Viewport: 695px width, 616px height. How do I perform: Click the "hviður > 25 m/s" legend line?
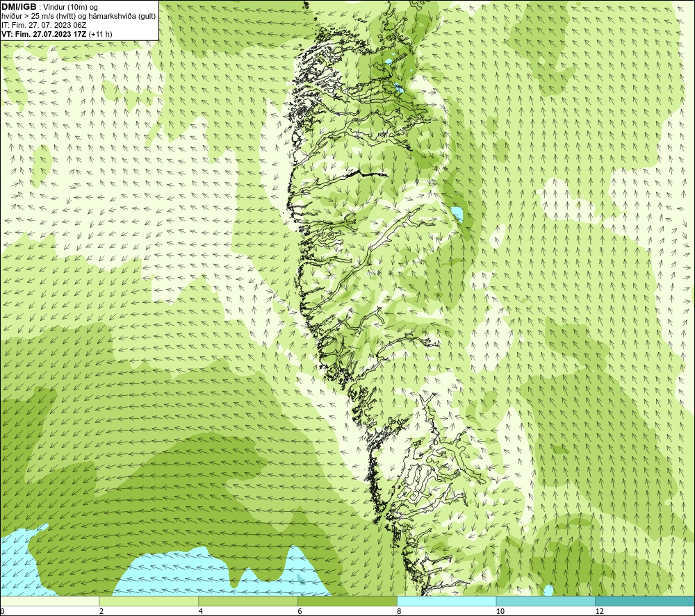[x=79, y=16]
